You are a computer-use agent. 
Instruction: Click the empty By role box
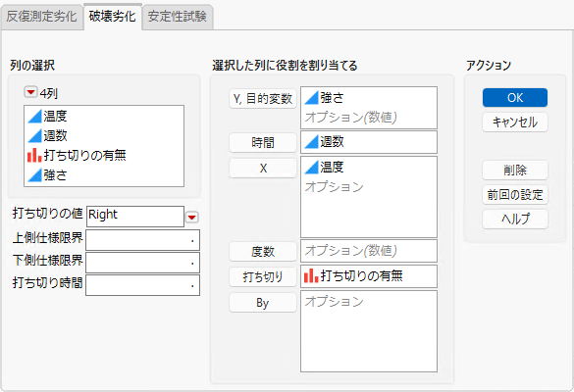[x=369, y=331]
